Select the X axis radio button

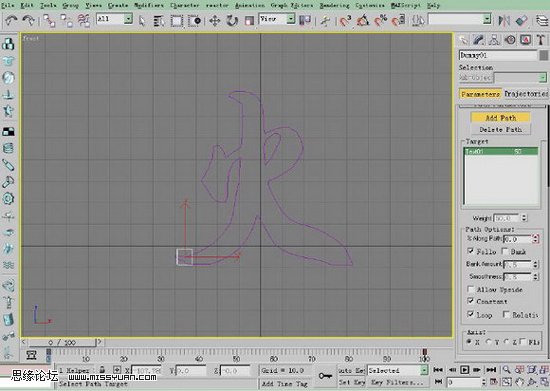pyautogui.click(x=469, y=342)
